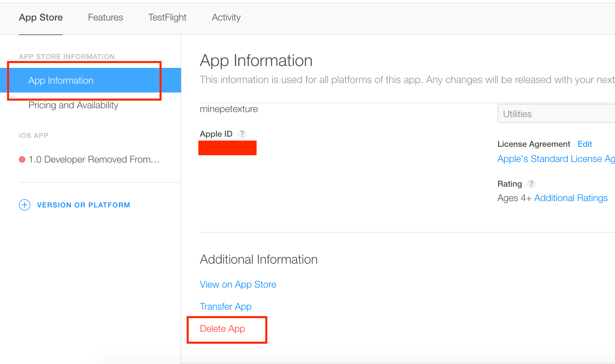Open the 1.0 Developer Removed From version
This screenshot has height=364, width=615.
pyautogui.click(x=94, y=159)
